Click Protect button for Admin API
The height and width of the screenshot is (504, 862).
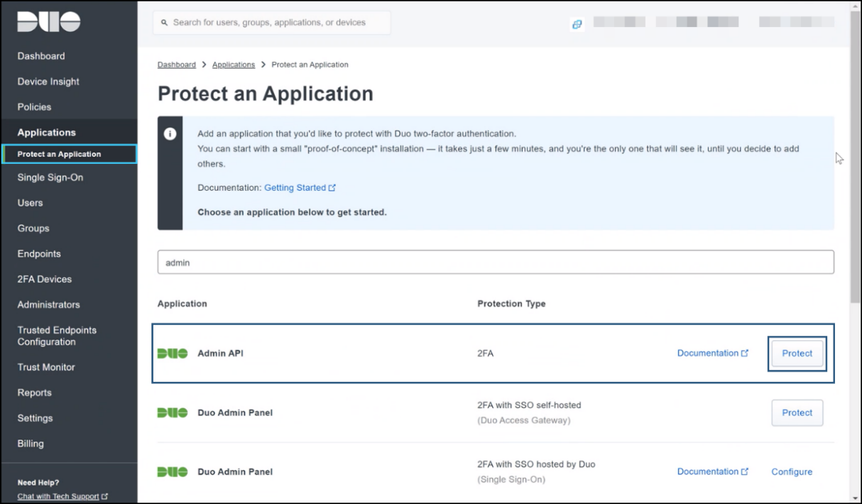click(797, 354)
